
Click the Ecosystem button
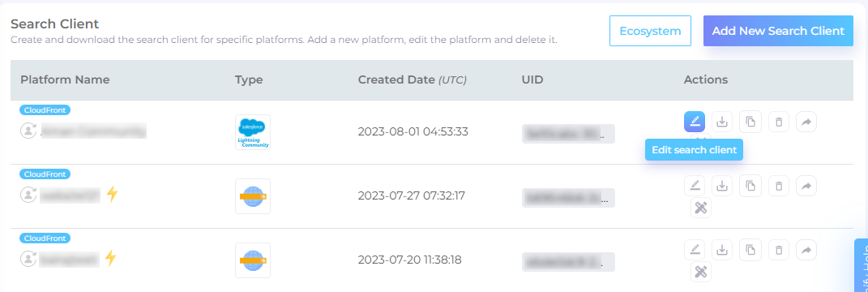pos(650,31)
